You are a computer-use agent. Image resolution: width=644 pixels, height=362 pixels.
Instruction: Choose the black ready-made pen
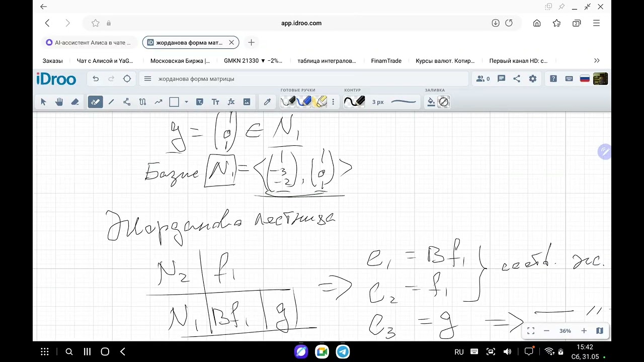coord(288,102)
